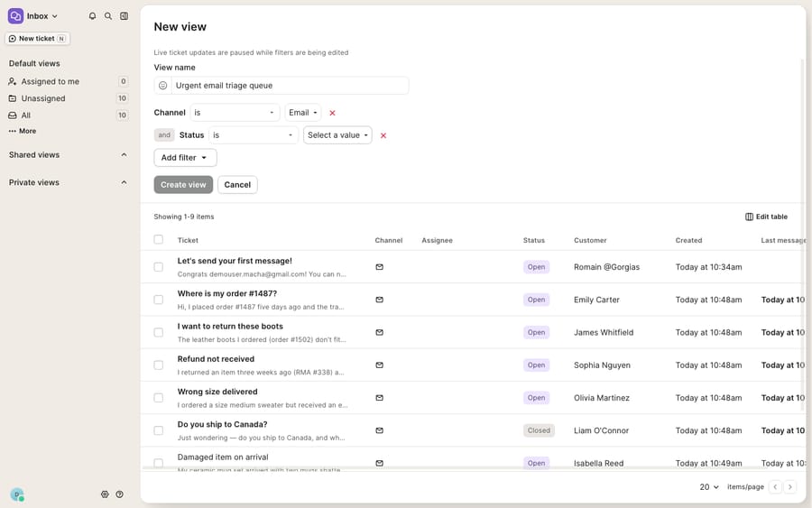Collapse the Private views section
Image resolution: width=812 pixels, height=508 pixels.
click(124, 182)
